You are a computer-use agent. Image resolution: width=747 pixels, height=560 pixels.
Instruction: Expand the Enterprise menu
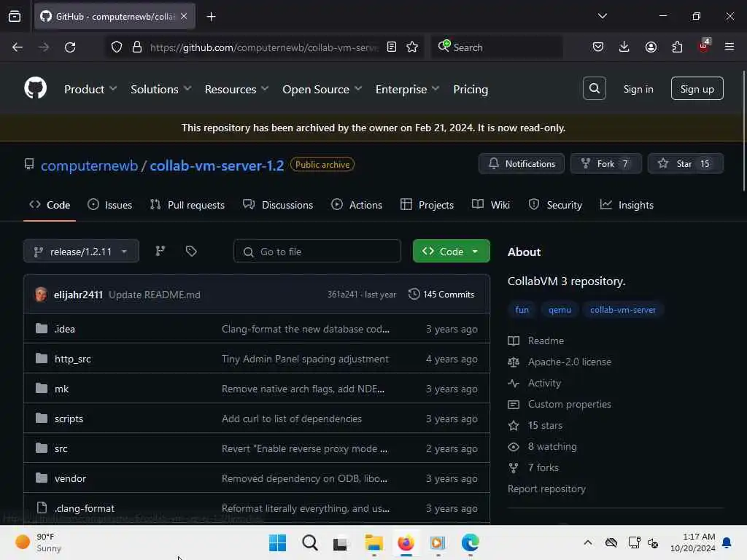(407, 89)
